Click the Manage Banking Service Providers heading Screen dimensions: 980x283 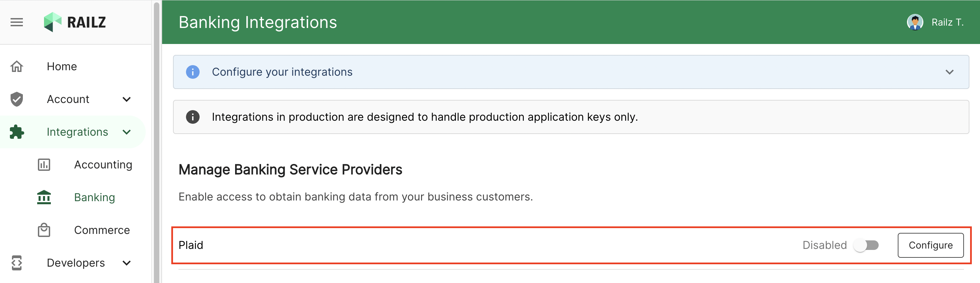[290, 169]
